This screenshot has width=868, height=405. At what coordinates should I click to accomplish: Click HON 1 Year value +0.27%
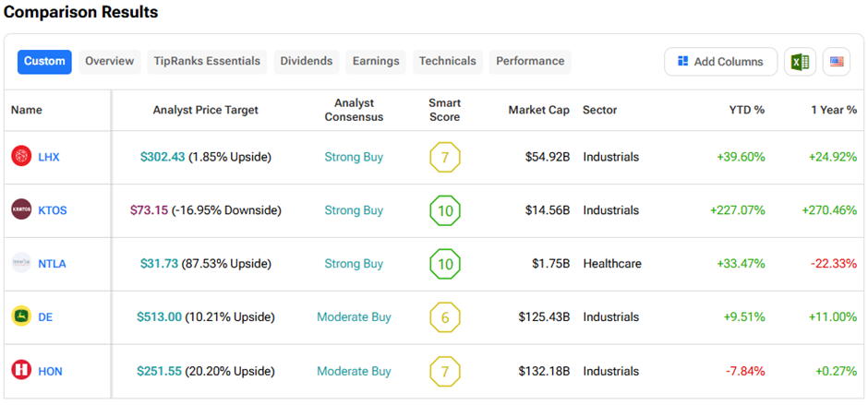click(x=836, y=371)
